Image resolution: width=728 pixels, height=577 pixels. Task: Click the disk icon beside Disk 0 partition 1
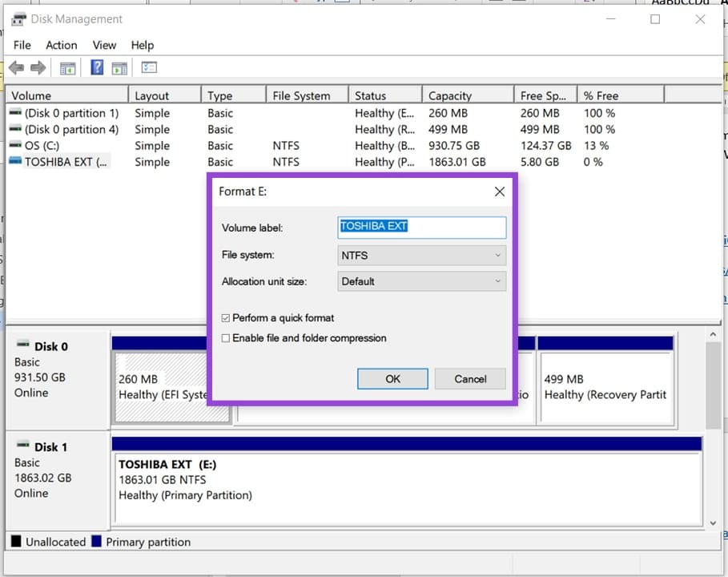click(15, 113)
